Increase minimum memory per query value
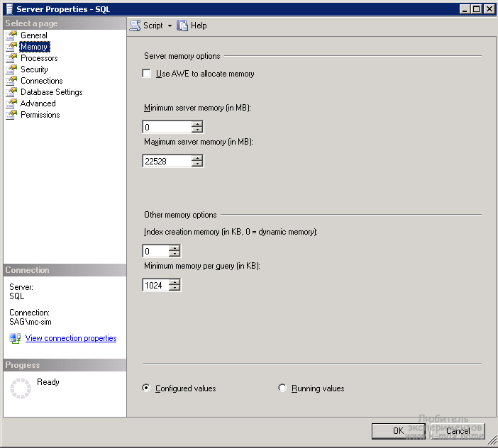This screenshot has width=498, height=448. coord(175,282)
